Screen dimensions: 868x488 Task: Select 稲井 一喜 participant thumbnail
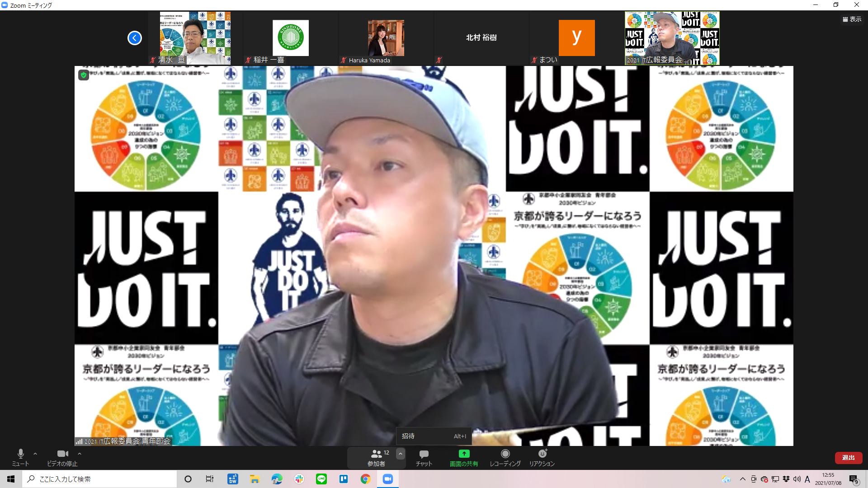coord(291,38)
